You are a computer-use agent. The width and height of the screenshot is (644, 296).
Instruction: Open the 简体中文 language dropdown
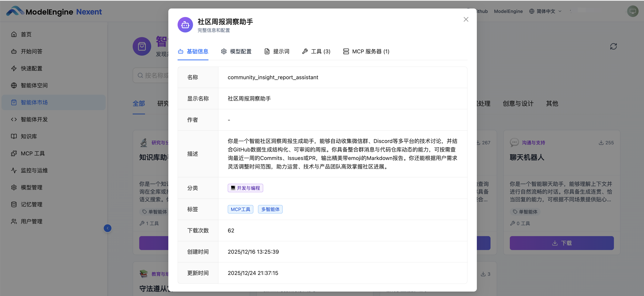(x=545, y=11)
